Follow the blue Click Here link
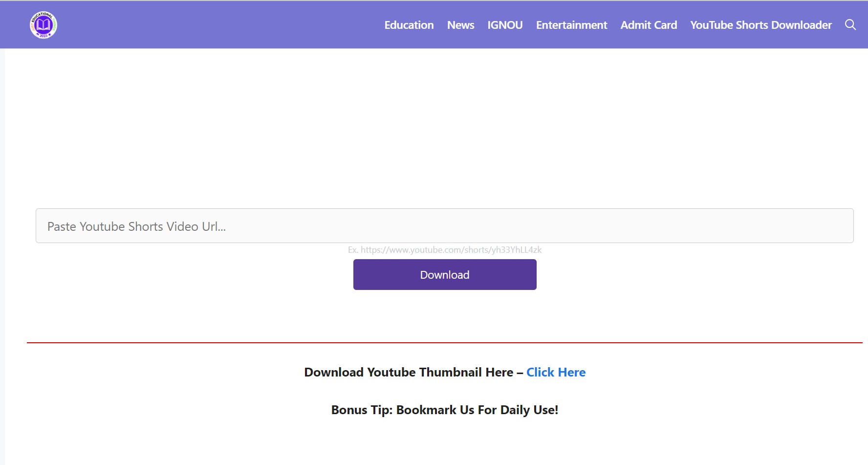The width and height of the screenshot is (868, 465). (556, 372)
